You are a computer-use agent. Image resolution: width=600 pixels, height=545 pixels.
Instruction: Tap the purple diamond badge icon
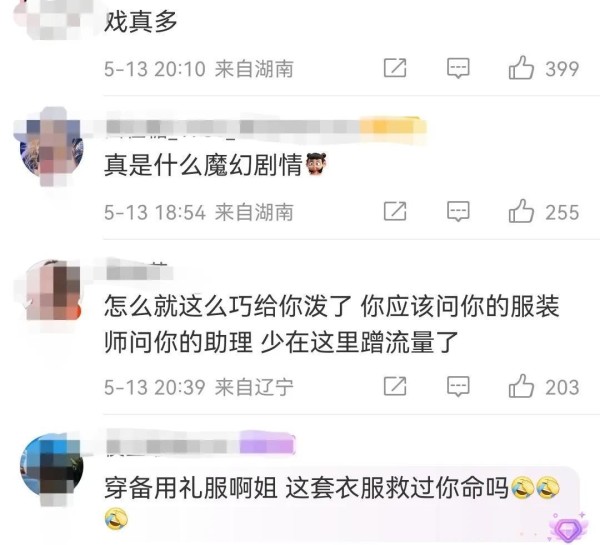pos(566,529)
